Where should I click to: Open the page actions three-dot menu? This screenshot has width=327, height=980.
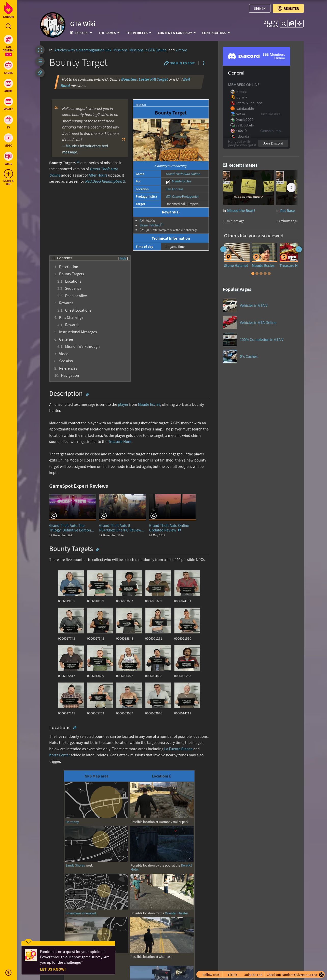[204, 63]
